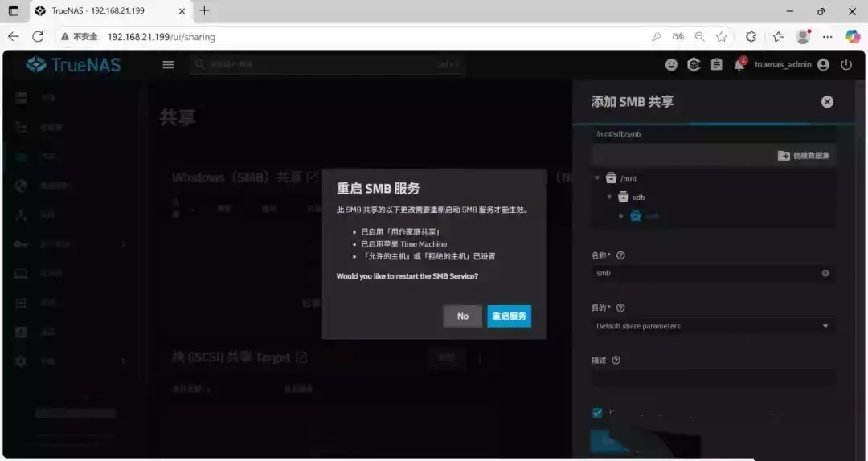Expand sidebar submenu with key icon
This screenshot has width=868, height=461.
click(x=123, y=244)
